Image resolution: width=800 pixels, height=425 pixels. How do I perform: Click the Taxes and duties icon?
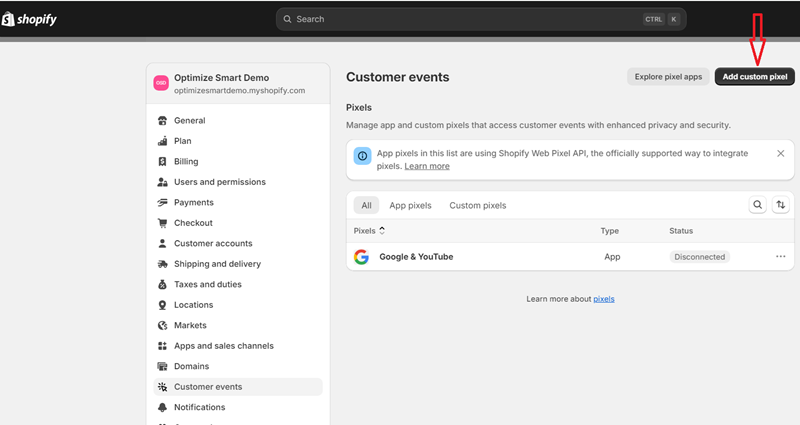(x=162, y=284)
